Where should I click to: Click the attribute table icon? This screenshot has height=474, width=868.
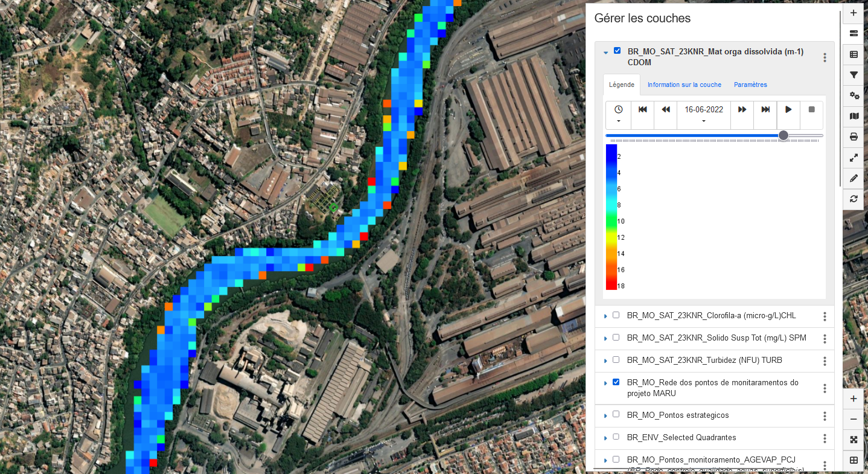854,54
